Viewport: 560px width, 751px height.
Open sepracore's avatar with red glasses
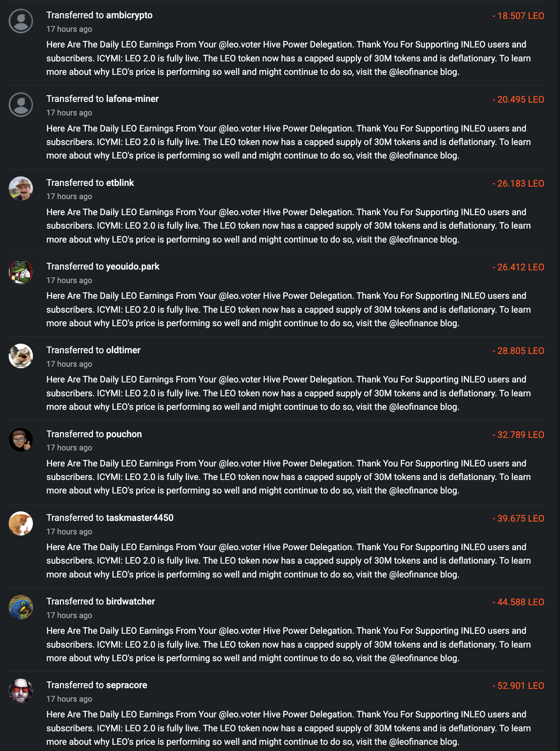(21, 691)
